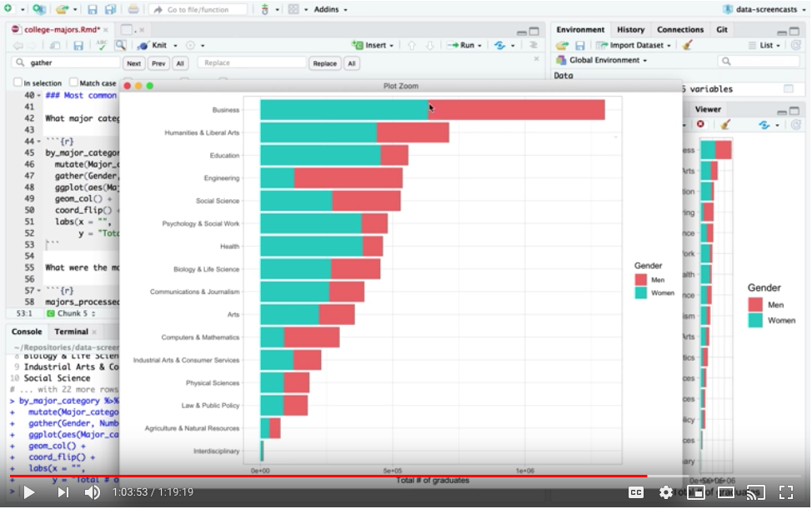
Task: Enter fullscreen mode in video player
Action: click(785, 492)
